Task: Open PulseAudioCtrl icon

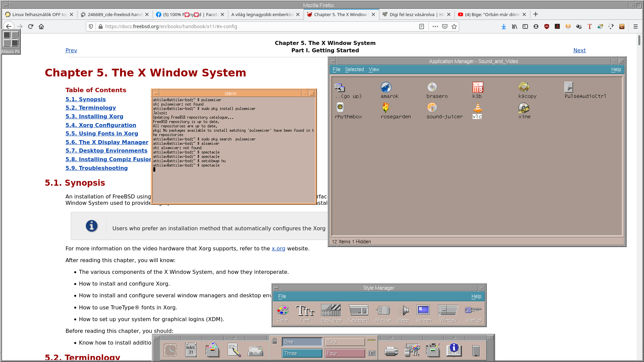Action: (x=569, y=87)
